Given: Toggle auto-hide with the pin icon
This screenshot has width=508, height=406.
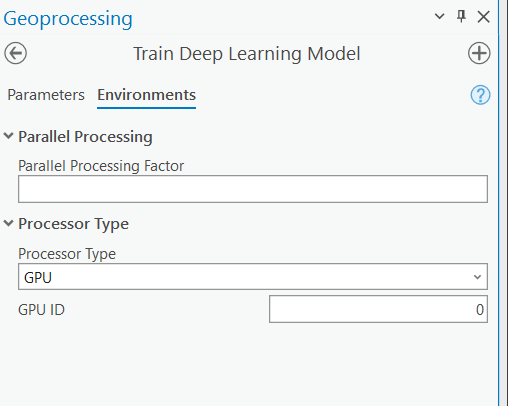Looking at the screenshot, I should tap(461, 16).
